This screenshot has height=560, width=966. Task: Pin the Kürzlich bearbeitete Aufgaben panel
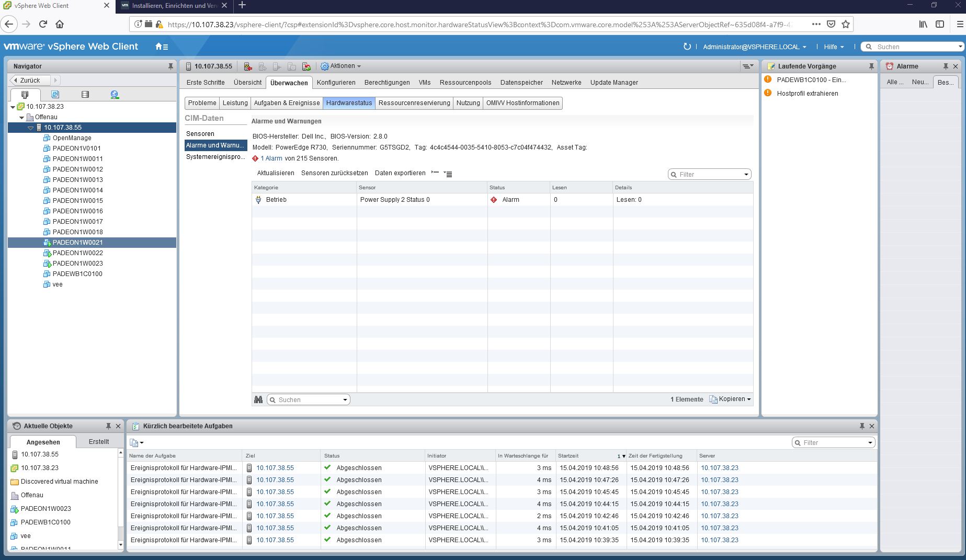pos(861,426)
